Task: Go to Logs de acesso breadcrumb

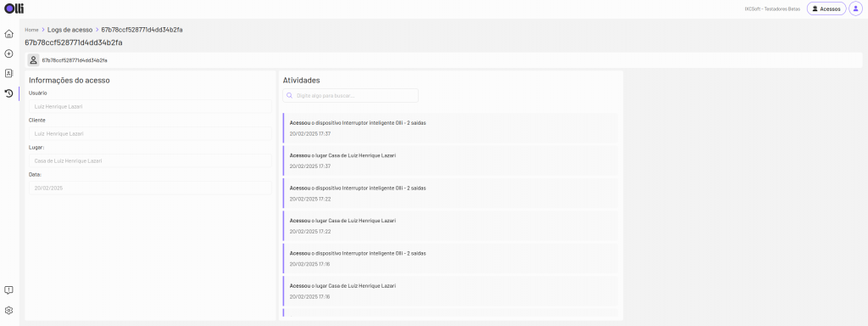Action: 70,30
